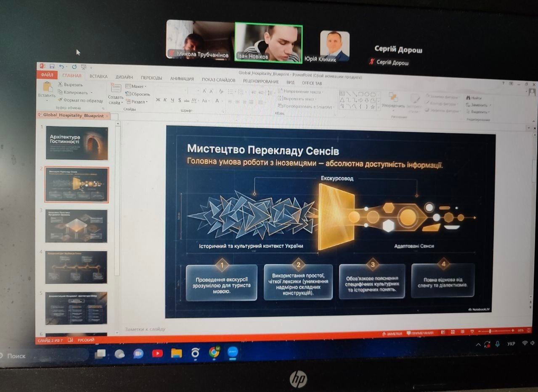Screen dimensions: 538x392
Task: Toggle underline (Ч) formatting
Action: [172, 100]
